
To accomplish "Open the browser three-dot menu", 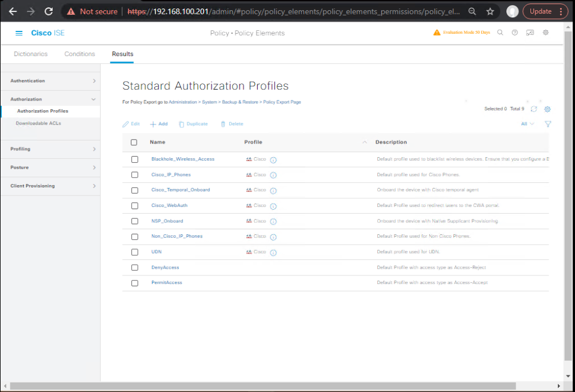I will [x=561, y=12].
